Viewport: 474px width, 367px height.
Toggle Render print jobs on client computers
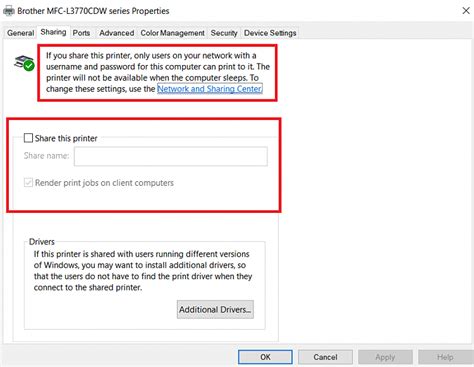click(x=28, y=182)
